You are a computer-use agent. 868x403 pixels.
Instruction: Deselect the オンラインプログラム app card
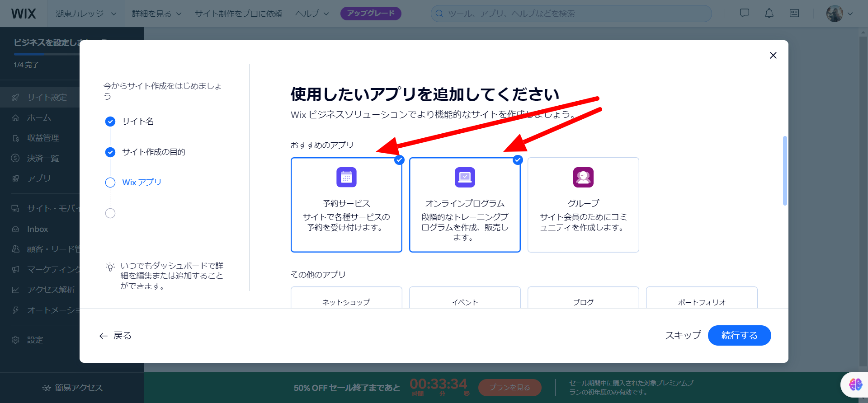[465, 205]
